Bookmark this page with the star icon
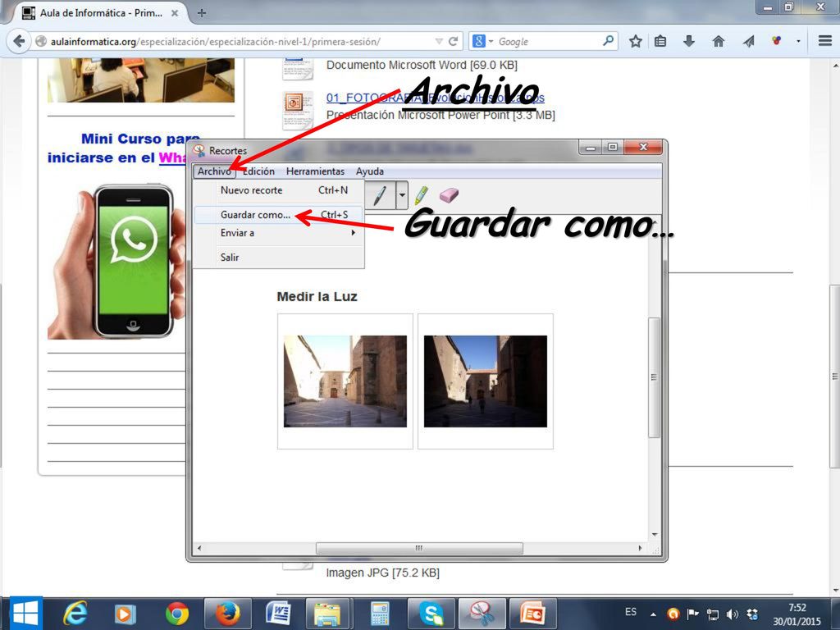840x630 pixels. (x=636, y=41)
